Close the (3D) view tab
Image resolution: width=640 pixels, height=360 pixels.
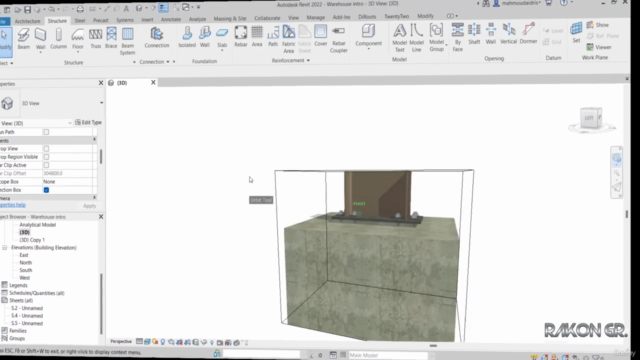tap(153, 82)
